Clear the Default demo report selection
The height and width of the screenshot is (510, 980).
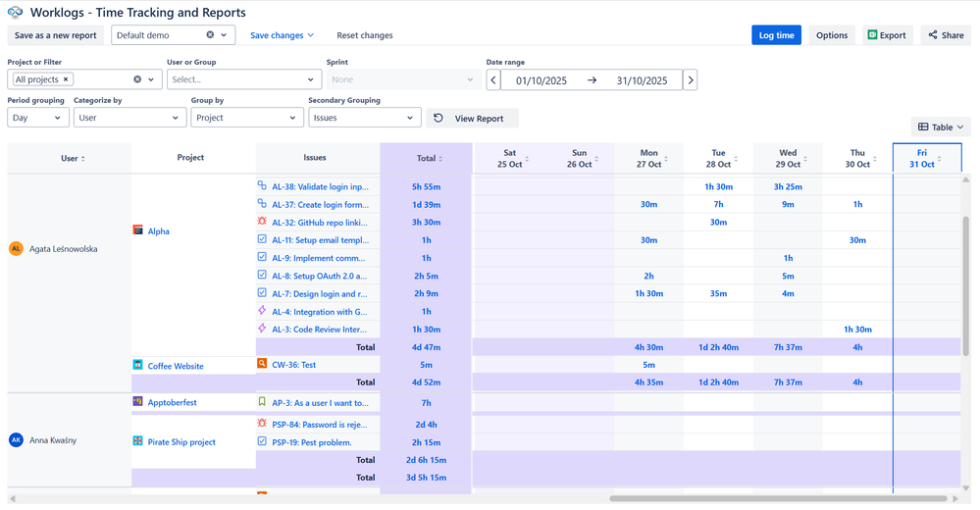click(210, 35)
